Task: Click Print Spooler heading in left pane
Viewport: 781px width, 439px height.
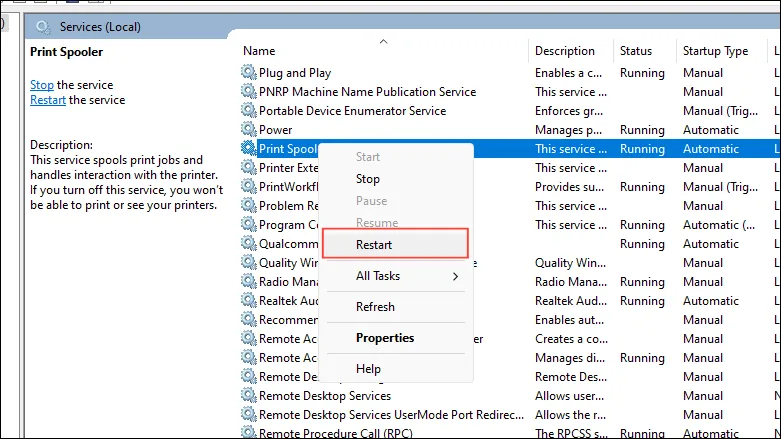Action: point(66,52)
